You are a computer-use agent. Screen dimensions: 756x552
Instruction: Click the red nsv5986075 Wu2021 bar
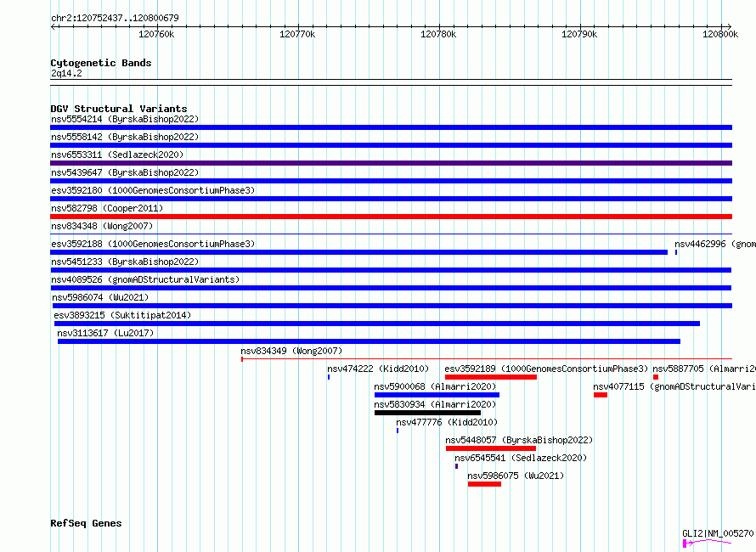click(484, 484)
